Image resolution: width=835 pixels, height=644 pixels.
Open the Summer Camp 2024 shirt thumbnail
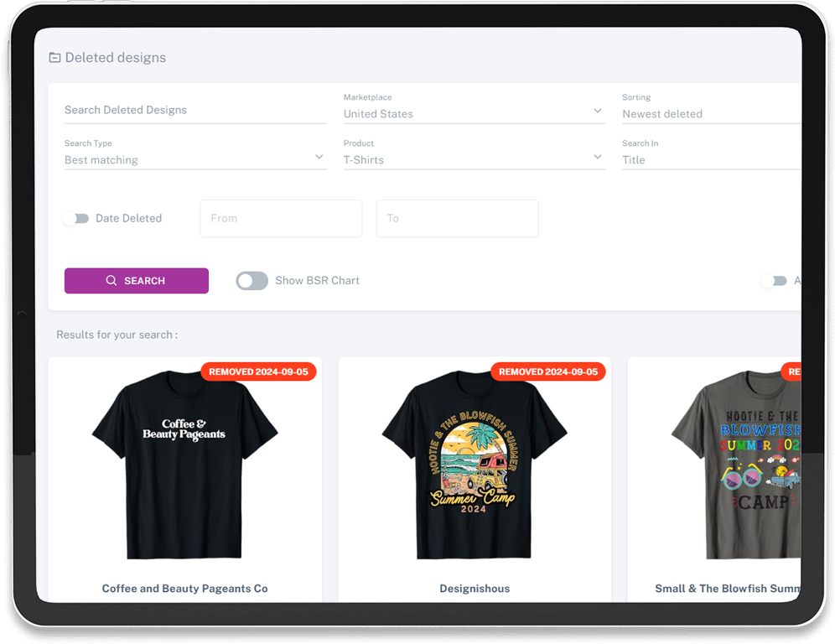pos(475,465)
